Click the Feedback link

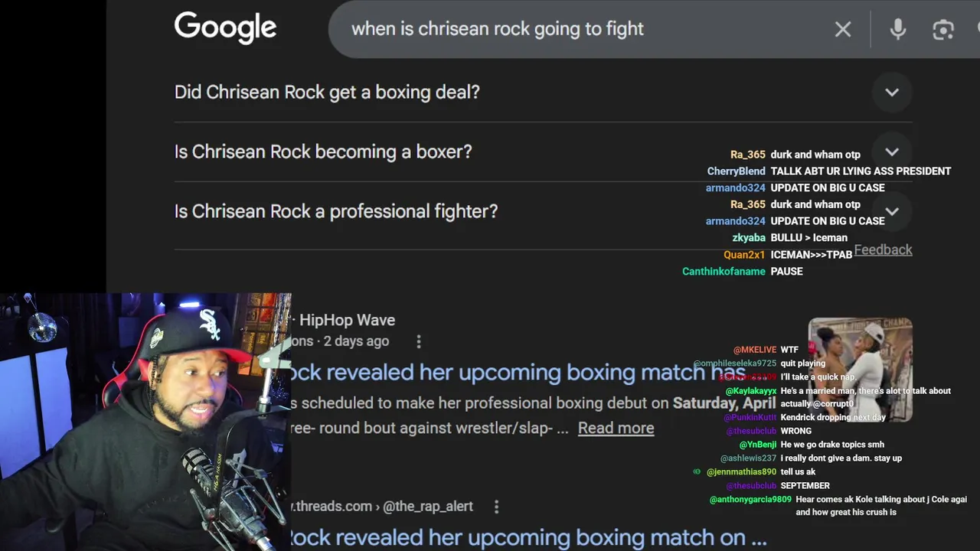point(883,249)
